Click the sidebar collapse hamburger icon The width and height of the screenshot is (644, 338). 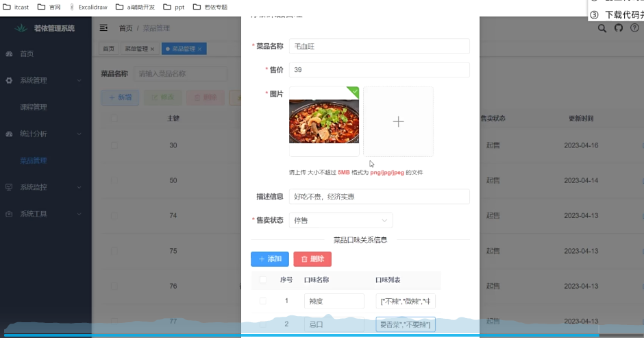[103, 28]
